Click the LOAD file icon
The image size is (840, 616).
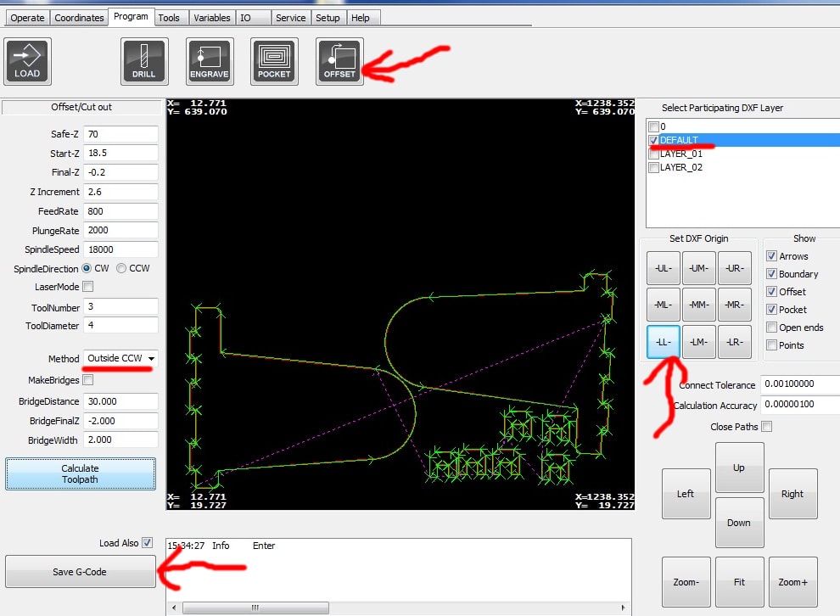(x=27, y=61)
